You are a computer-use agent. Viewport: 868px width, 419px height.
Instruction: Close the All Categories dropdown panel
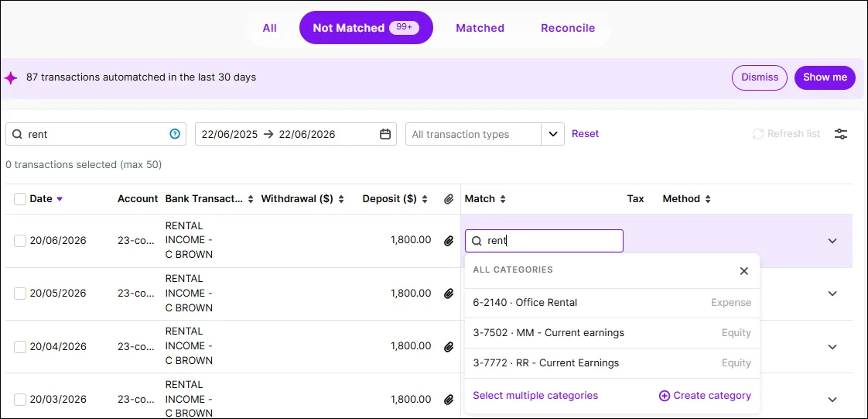pyautogui.click(x=744, y=270)
